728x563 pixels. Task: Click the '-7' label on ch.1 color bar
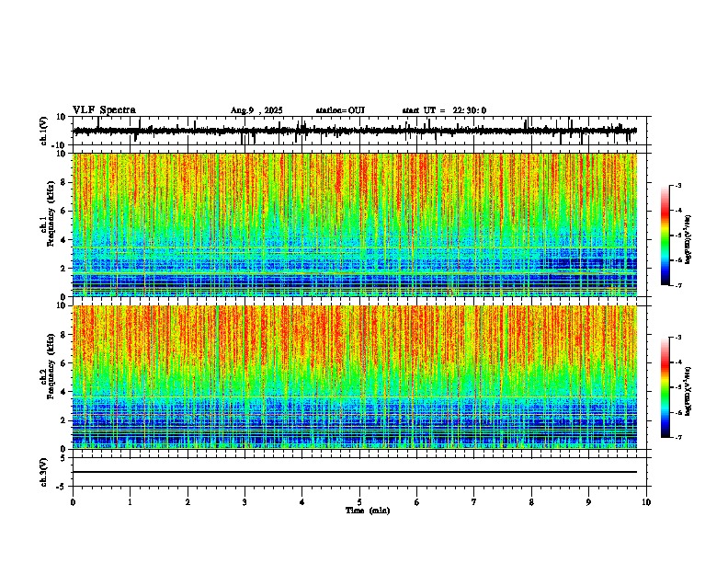[x=678, y=285]
